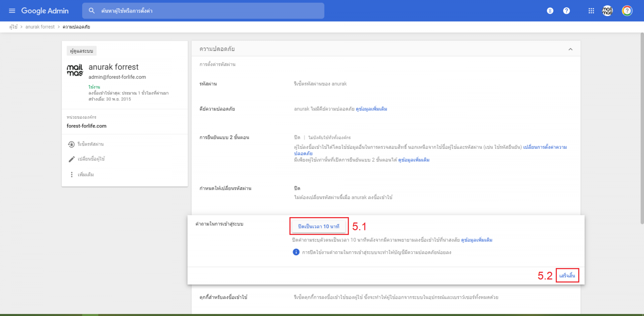Click the ผู้ดูแลระบบ admin badge
Viewport: 644px width, 316px height.
[82, 51]
